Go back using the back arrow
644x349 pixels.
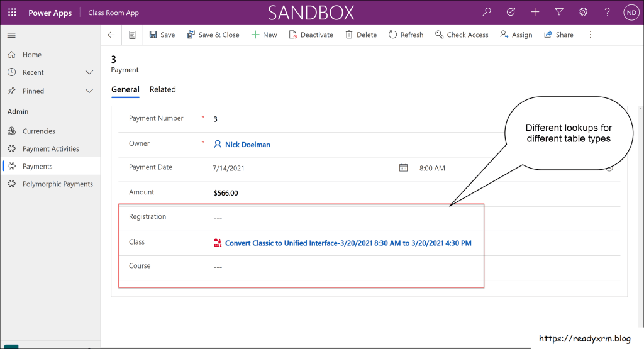[x=111, y=35]
